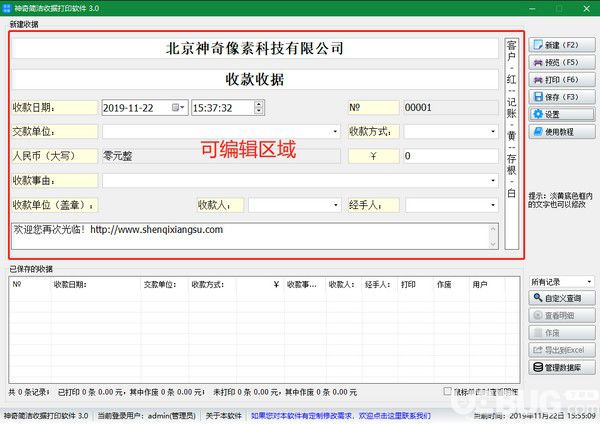Expand the 收款方式 dropdown arrow
Screen dimensions: 600x424
point(493,132)
